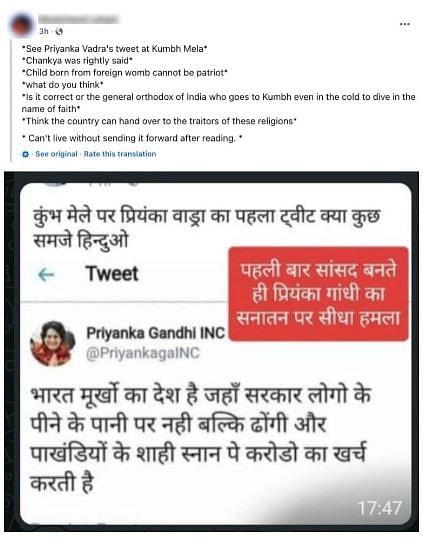Click the 3h post timestamp
The height and width of the screenshot is (538, 423).
(x=44, y=31)
